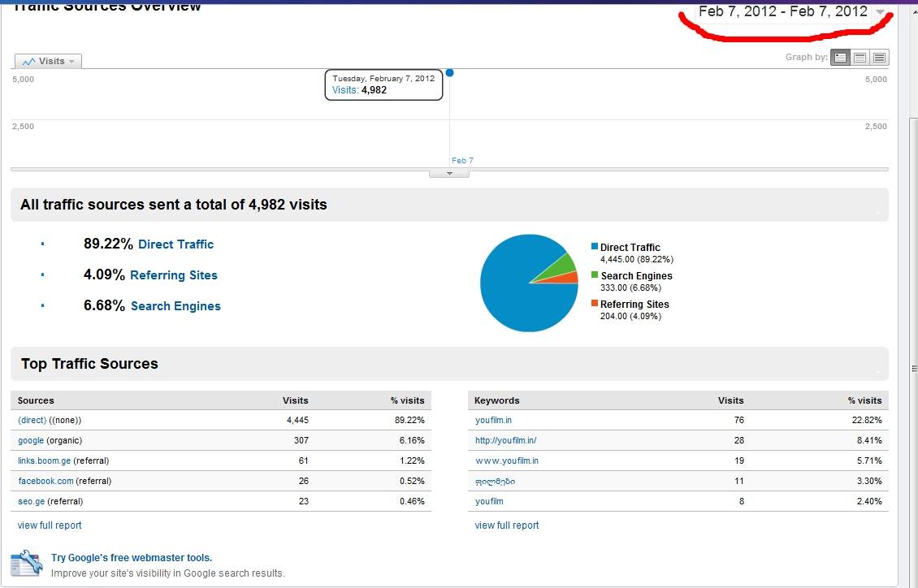The image size is (918, 588).
Task: Open the http://youfilm.in/ keyword link
Action: pos(506,440)
